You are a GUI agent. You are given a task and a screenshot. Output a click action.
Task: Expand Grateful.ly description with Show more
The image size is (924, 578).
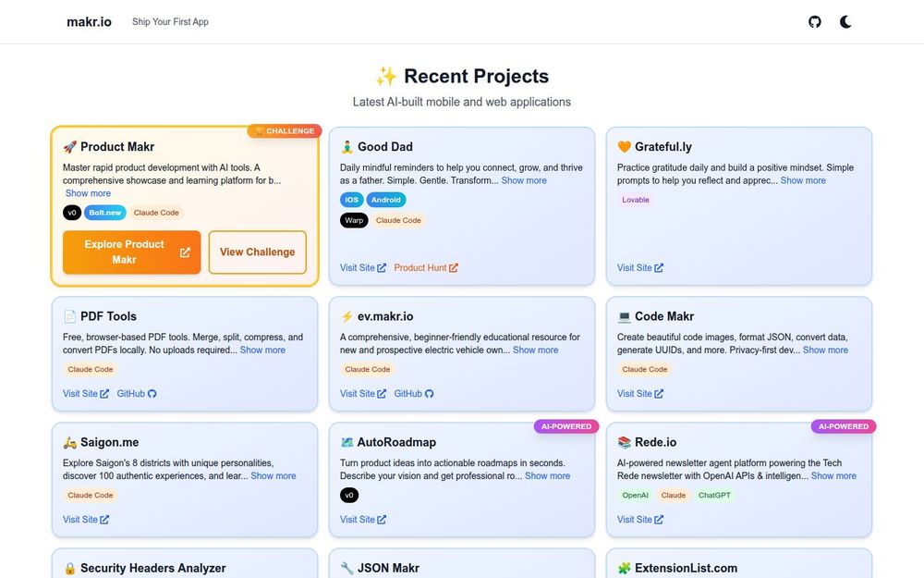[803, 180]
